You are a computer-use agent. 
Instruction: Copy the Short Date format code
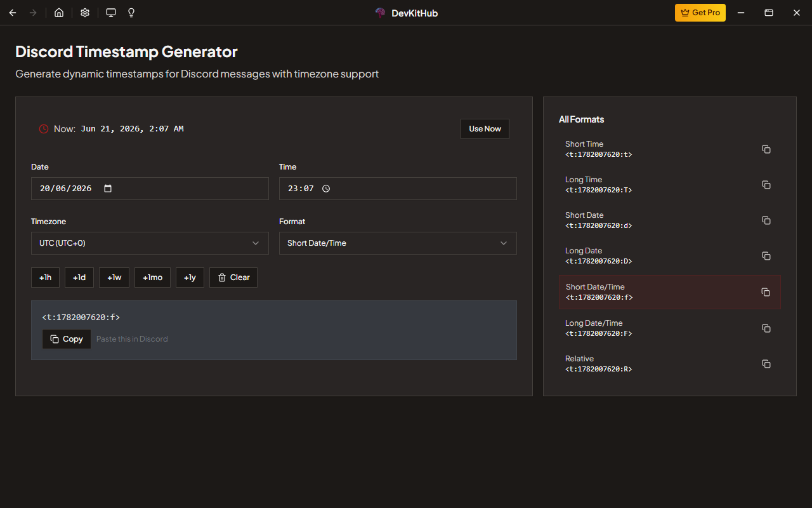[x=766, y=220]
